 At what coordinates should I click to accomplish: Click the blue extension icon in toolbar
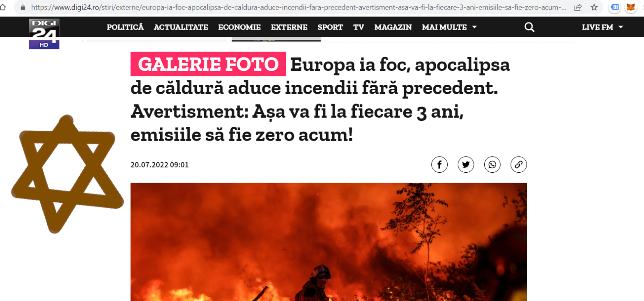tap(615, 7)
